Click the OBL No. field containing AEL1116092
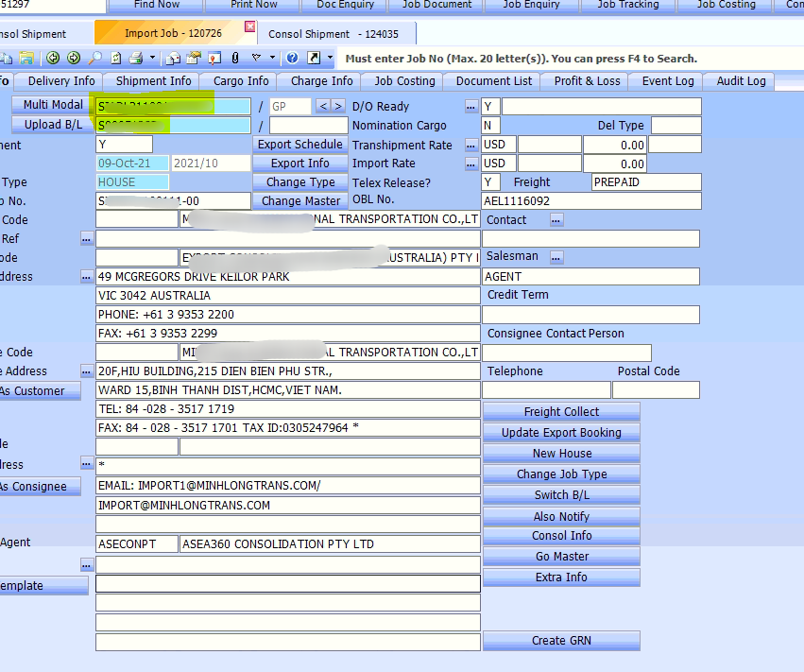 click(x=590, y=201)
